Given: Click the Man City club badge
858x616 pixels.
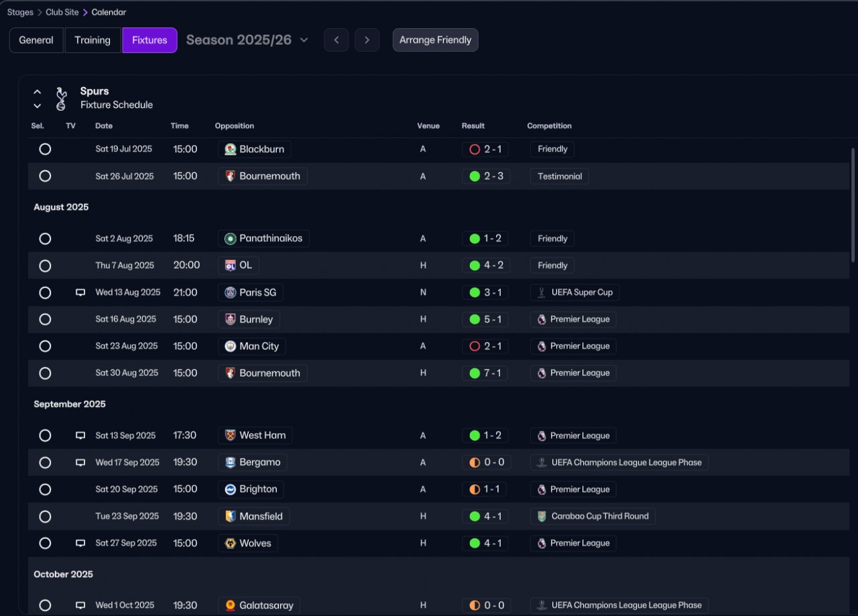Looking at the screenshot, I should point(231,346).
